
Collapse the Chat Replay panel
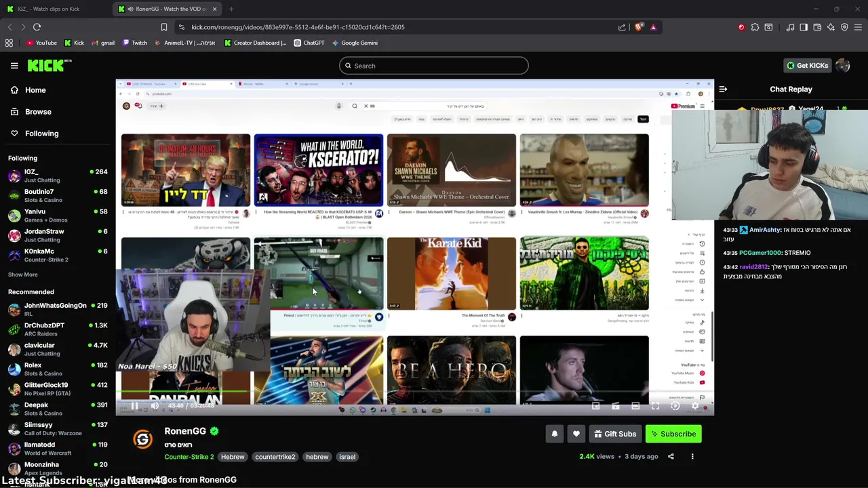[723, 89]
